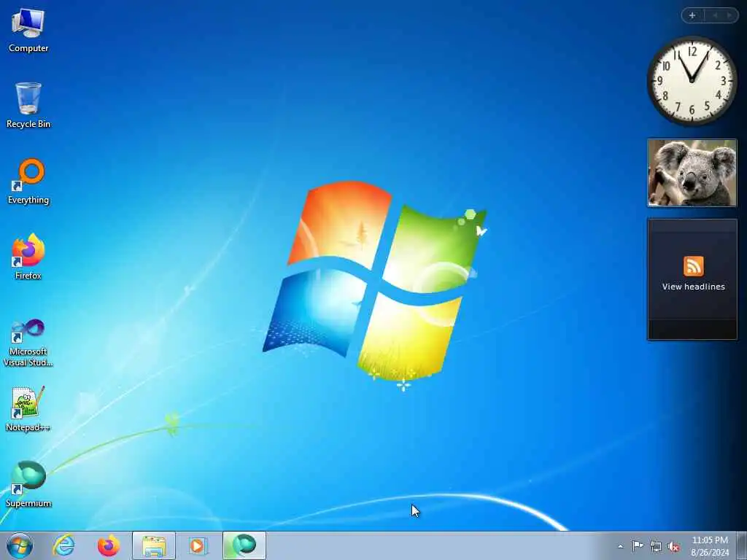Click the koala slideshow gadget picture
This screenshot has width=747, height=560.
coord(692,173)
